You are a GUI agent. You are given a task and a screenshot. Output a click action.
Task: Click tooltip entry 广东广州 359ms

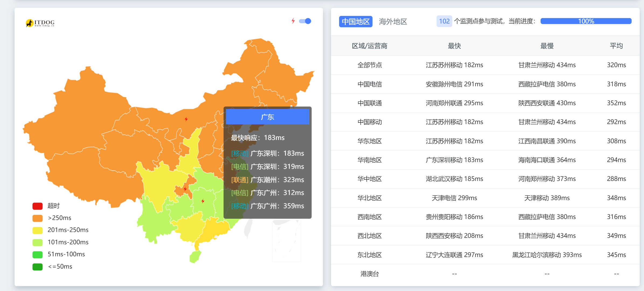coord(267,206)
